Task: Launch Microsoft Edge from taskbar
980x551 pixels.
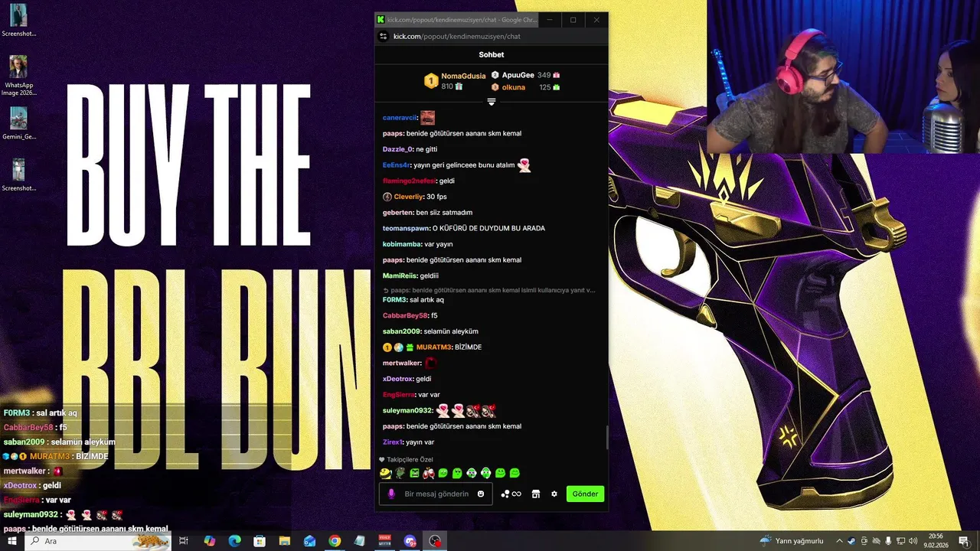Action: point(234,541)
